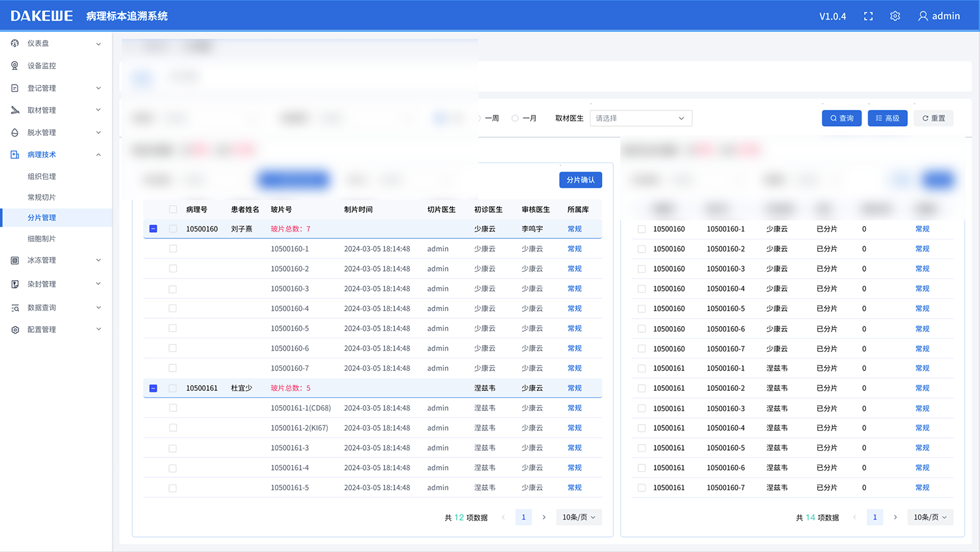Open the 取材医生 请选择 dropdown
The height and width of the screenshot is (552, 980).
tap(641, 118)
